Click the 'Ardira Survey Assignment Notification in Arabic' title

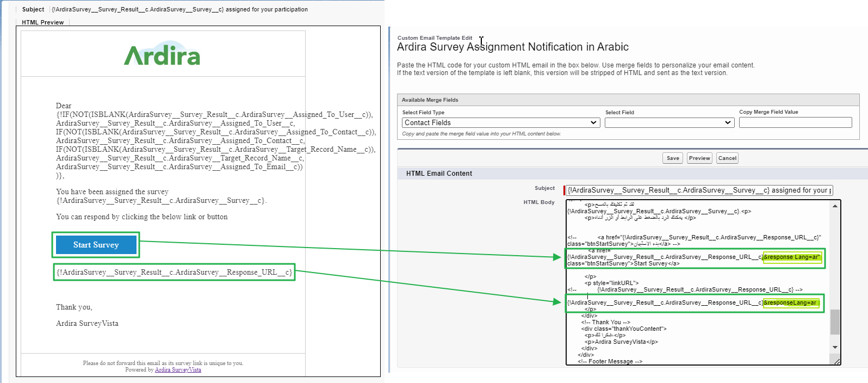512,47
